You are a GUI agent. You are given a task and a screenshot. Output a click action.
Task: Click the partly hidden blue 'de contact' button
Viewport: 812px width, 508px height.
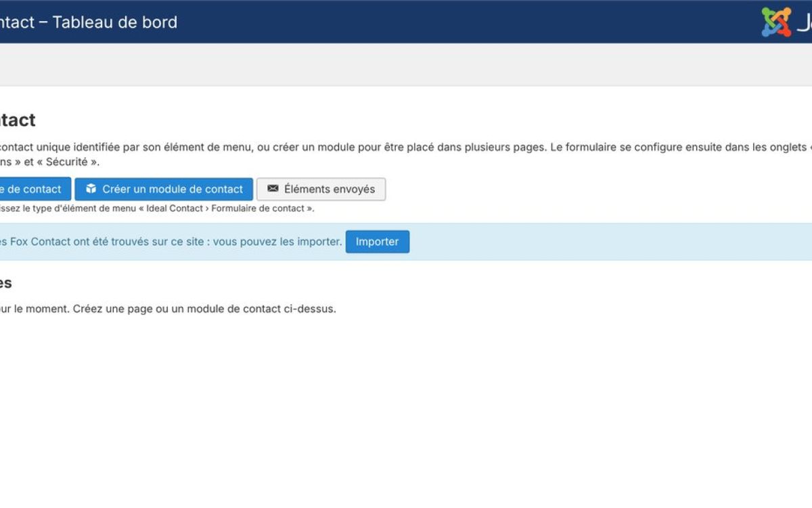(x=35, y=190)
